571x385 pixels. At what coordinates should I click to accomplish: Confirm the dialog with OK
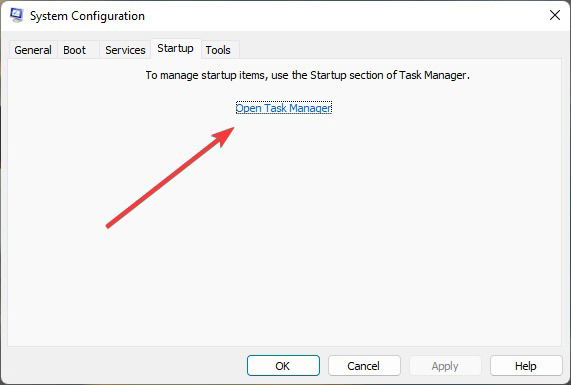click(x=283, y=366)
